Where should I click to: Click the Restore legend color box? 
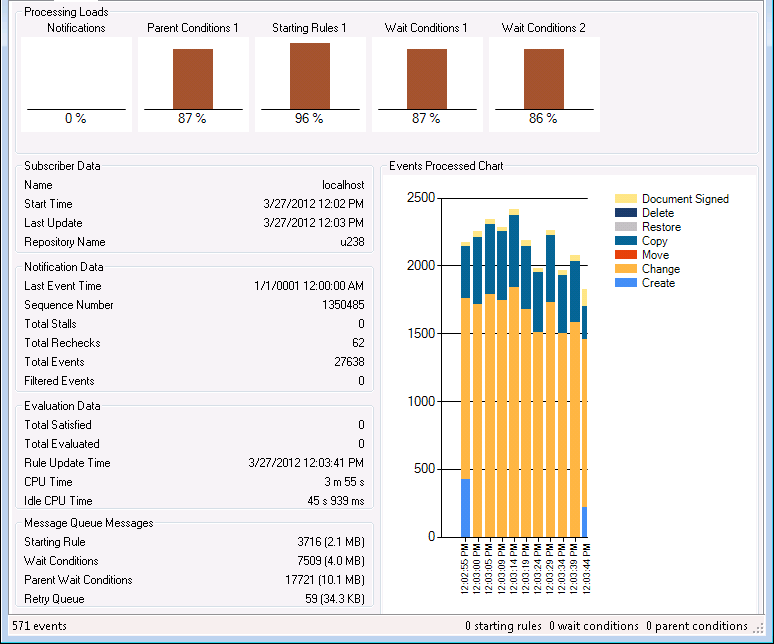(x=625, y=227)
